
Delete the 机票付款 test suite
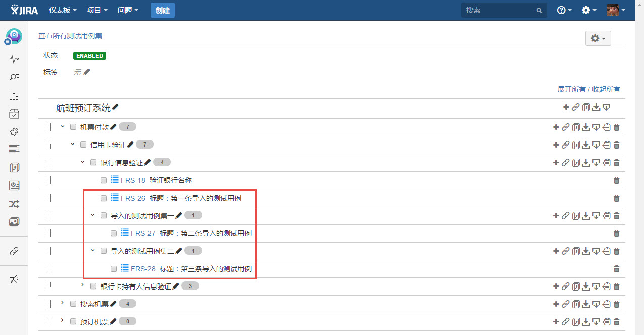(616, 127)
